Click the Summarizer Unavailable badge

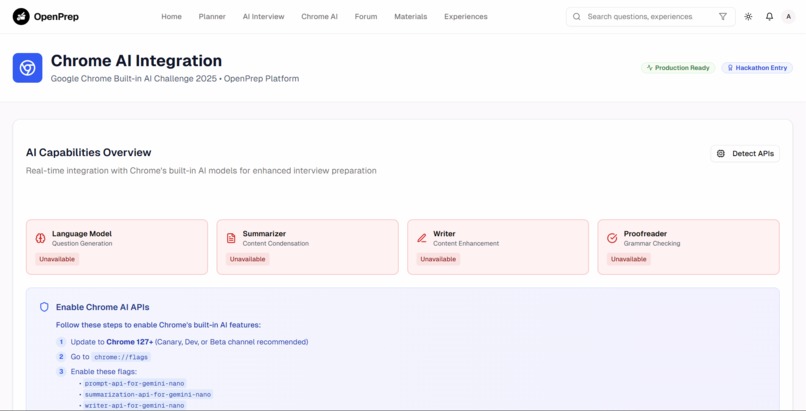(248, 259)
